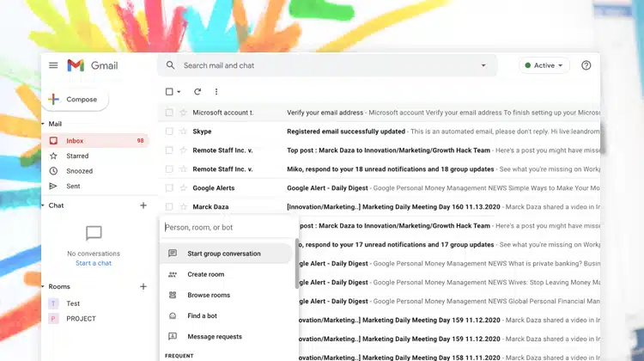Select Find a bot option

coord(227,315)
